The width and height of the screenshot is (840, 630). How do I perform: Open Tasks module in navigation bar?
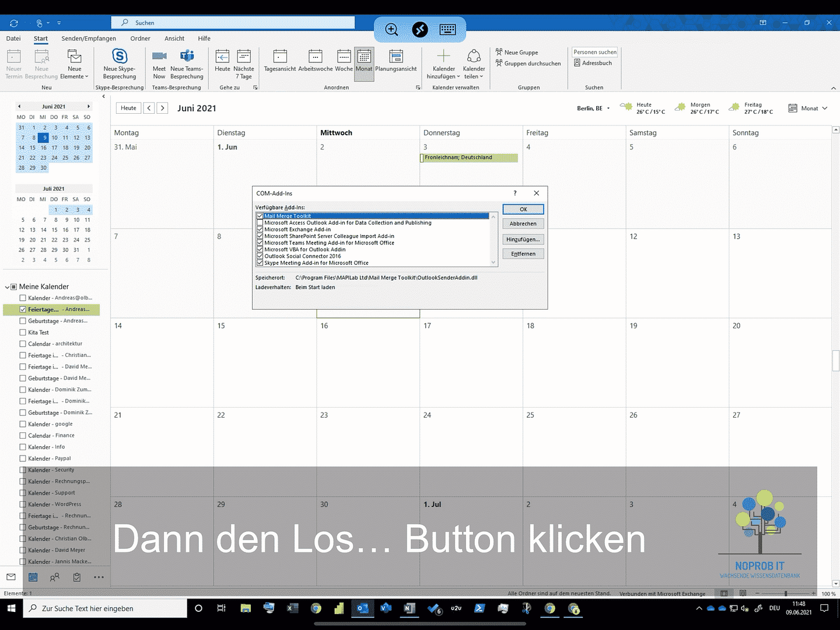[77, 577]
